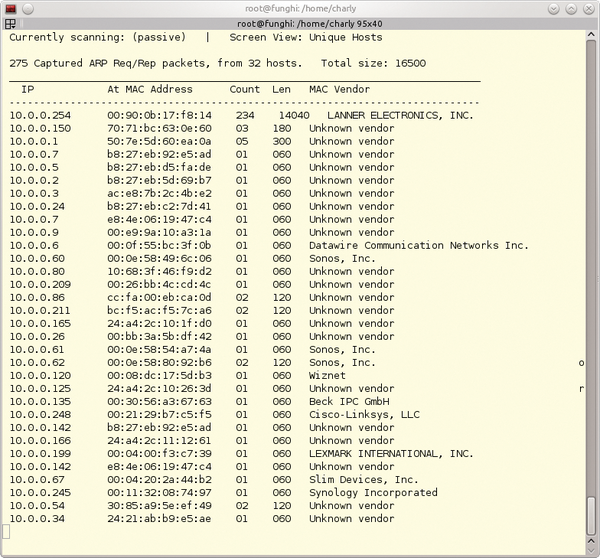Select IP address 10.0.0.120
Viewport: 600px width, 558px height.
click(40, 375)
